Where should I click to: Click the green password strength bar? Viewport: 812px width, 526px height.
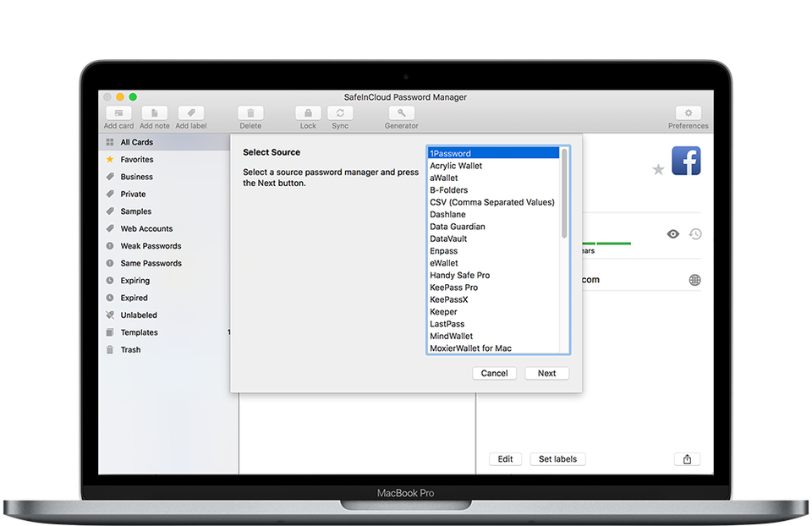click(x=606, y=244)
